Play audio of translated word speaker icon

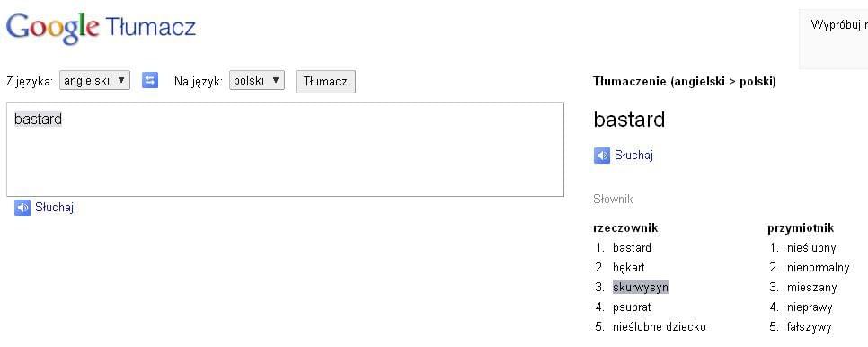tap(602, 156)
